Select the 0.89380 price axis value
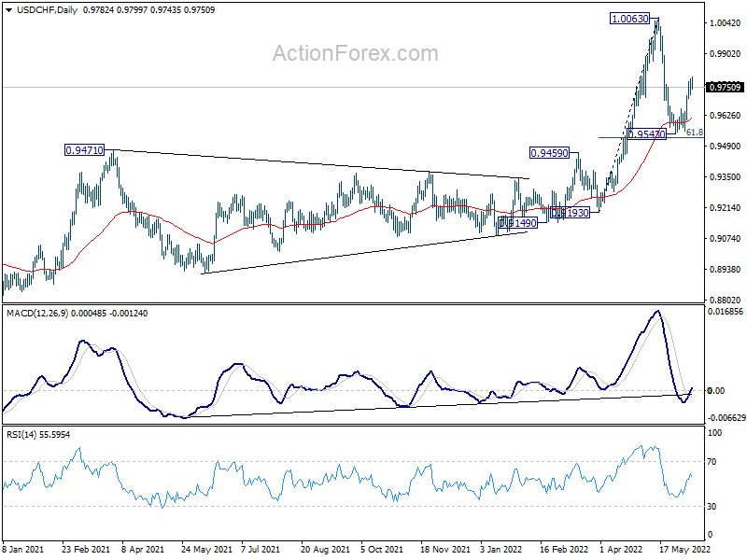 pos(725,270)
